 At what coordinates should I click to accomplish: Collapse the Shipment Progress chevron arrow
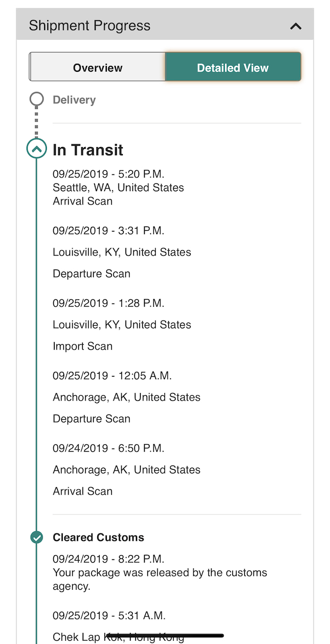tap(295, 26)
